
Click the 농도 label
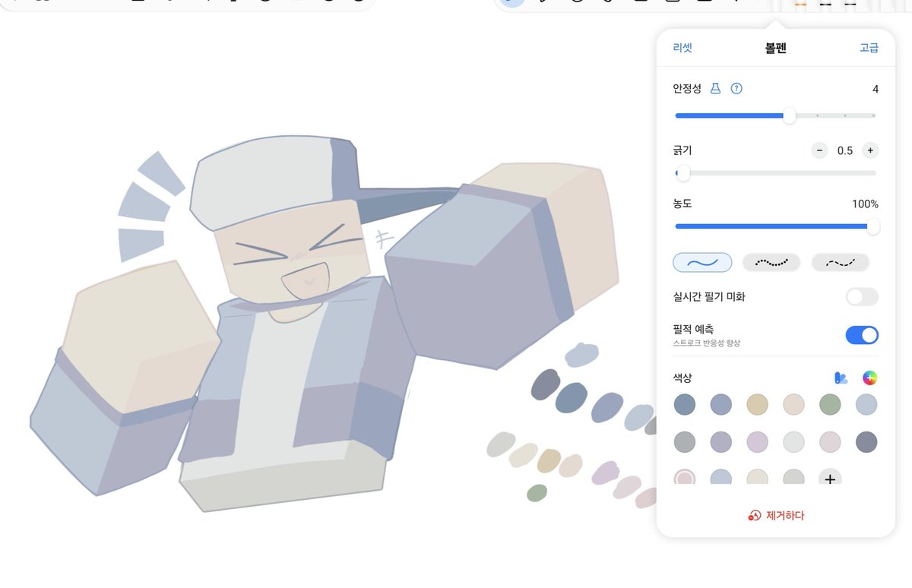[682, 204]
